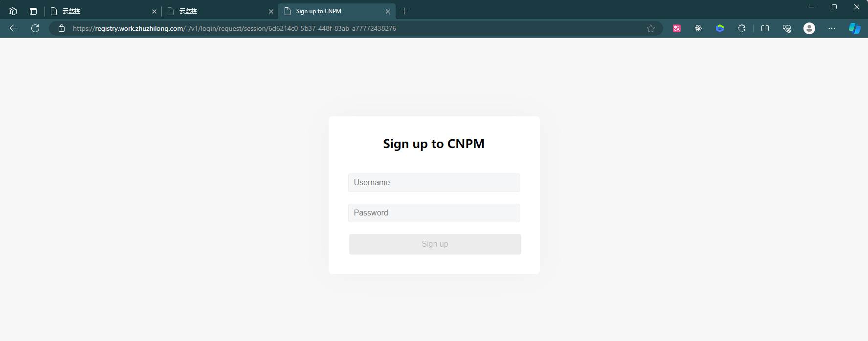This screenshot has width=868, height=341.
Task: Open the workspaces icon in title bar
Action: coord(13,11)
